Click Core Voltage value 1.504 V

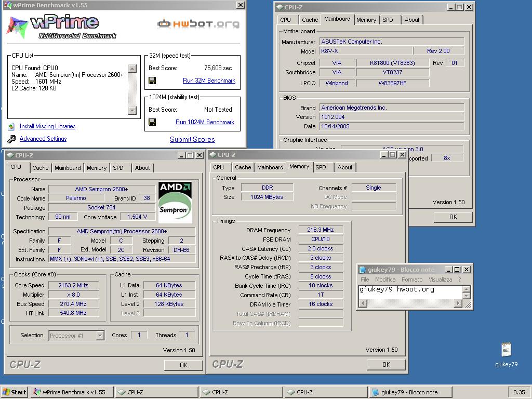click(137, 217)
